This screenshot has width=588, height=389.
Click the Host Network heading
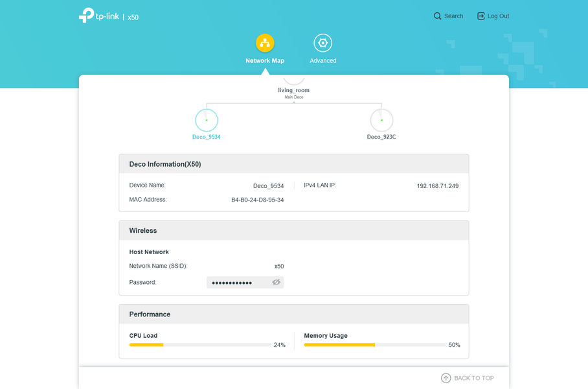pyautogui.click(x=149, y=252)
